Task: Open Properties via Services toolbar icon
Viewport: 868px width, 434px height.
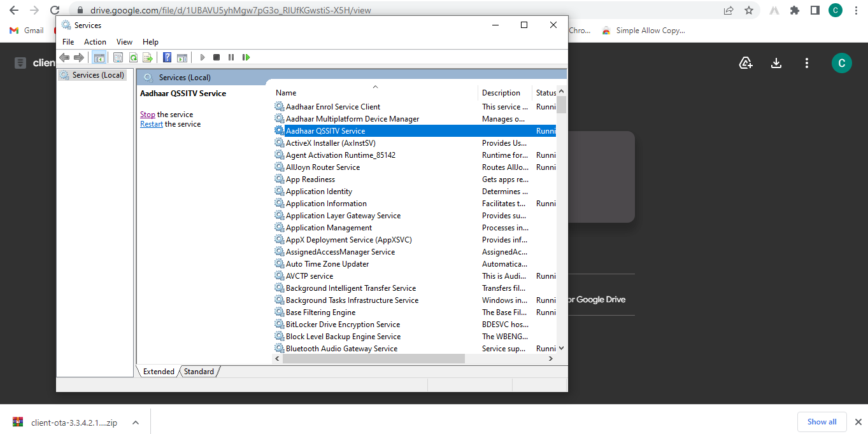Action: [x=118, y=57]
